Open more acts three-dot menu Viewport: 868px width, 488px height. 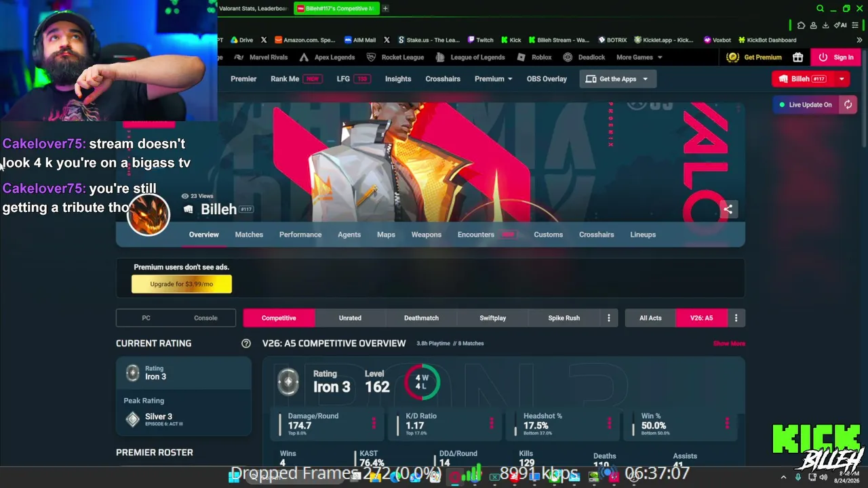pos(736,318)
